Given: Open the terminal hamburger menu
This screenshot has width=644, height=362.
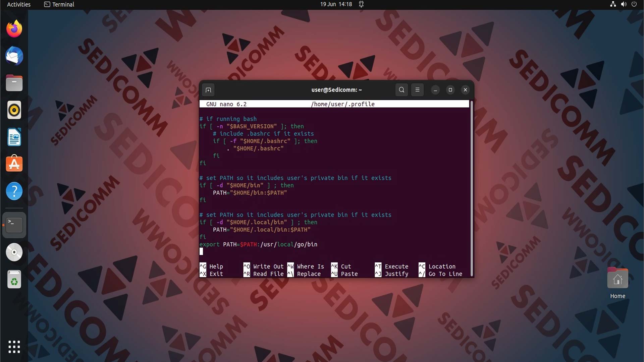Looking at the screenshot, I should pos(417,90).
